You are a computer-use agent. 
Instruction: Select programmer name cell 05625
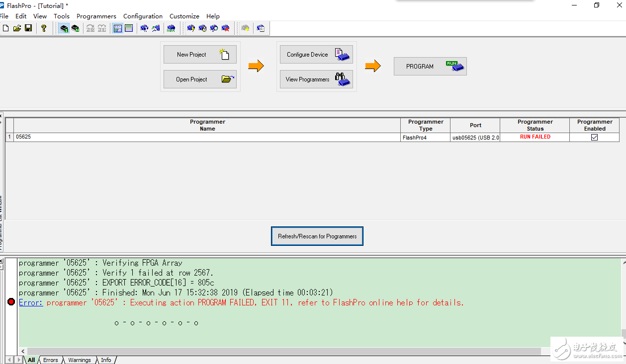[207, 137]
